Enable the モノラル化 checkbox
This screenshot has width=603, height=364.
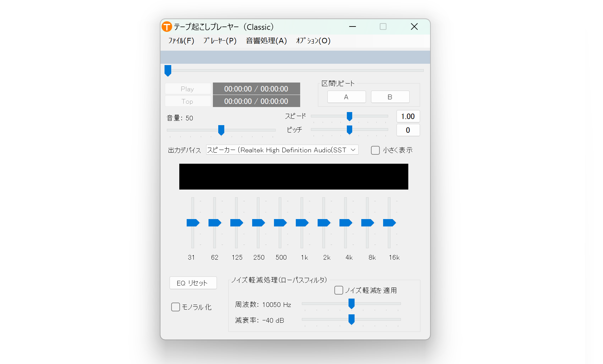pyautogui.click(x=176, y=307)
